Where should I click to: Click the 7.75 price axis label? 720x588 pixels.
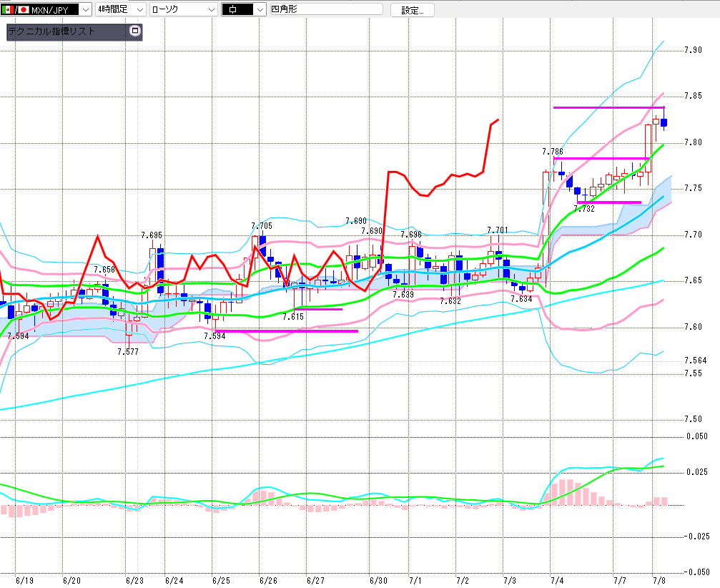pyautogui.click(x=693, y=188)
